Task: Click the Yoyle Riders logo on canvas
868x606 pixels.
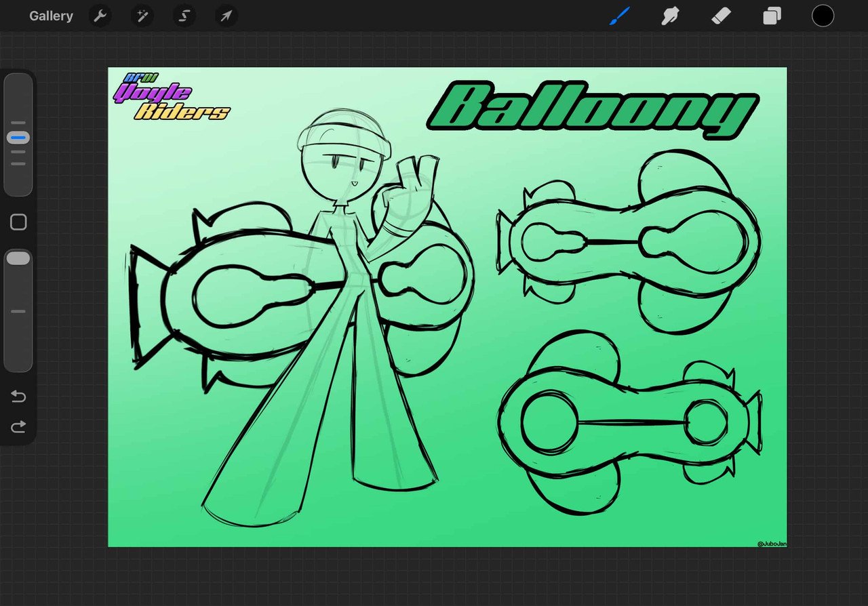Action: (171, 97)
